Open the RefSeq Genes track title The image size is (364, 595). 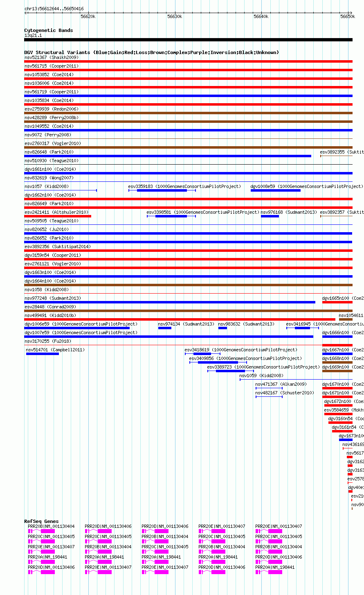point(41,521)
